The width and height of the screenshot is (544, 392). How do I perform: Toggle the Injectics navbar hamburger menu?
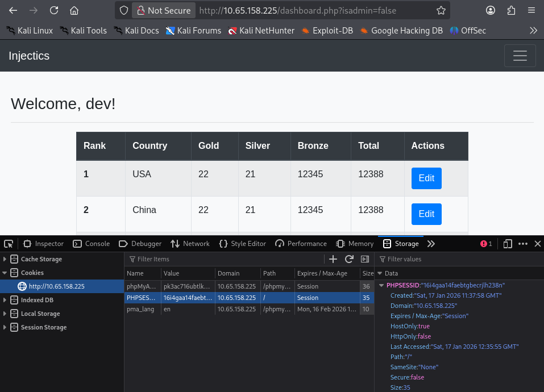point(520,56)
